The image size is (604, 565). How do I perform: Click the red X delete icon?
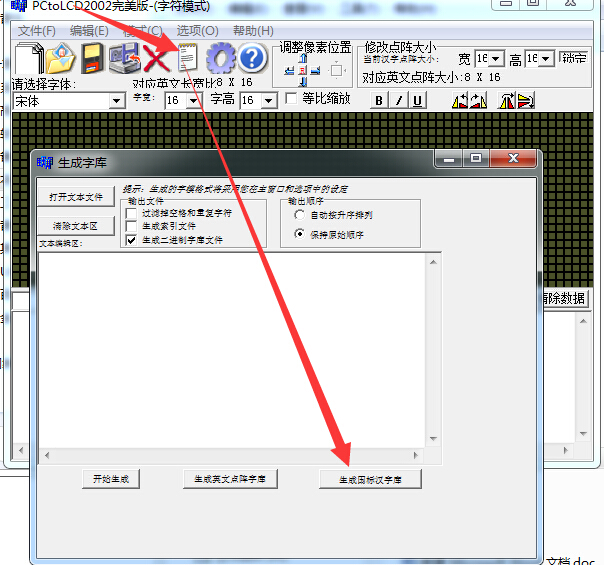pos(156,58)
